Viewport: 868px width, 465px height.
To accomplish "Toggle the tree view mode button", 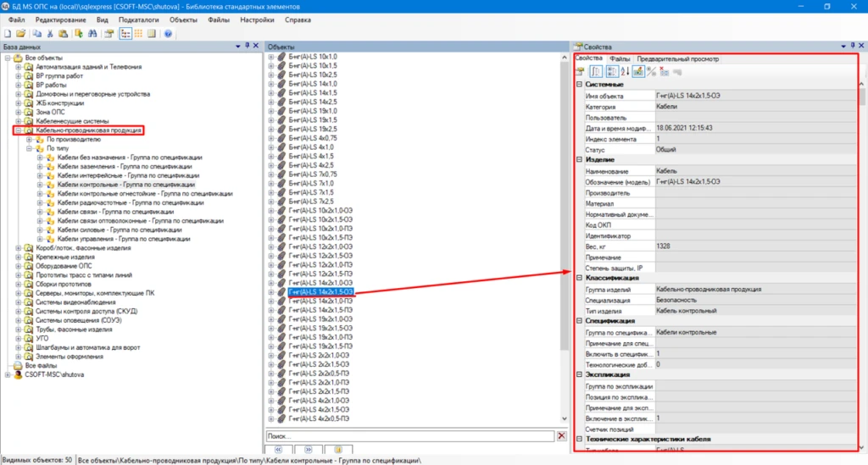I will 125,34.
